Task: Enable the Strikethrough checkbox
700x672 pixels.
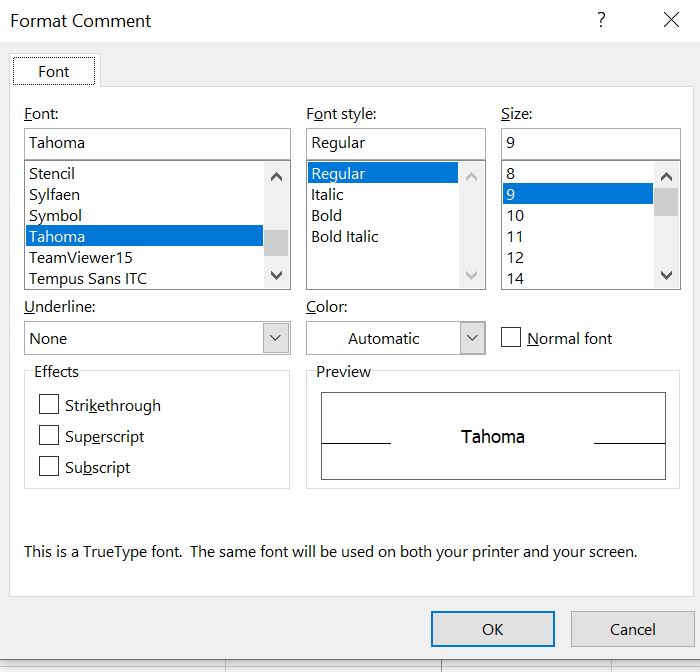Action: [x=49, y=405]
